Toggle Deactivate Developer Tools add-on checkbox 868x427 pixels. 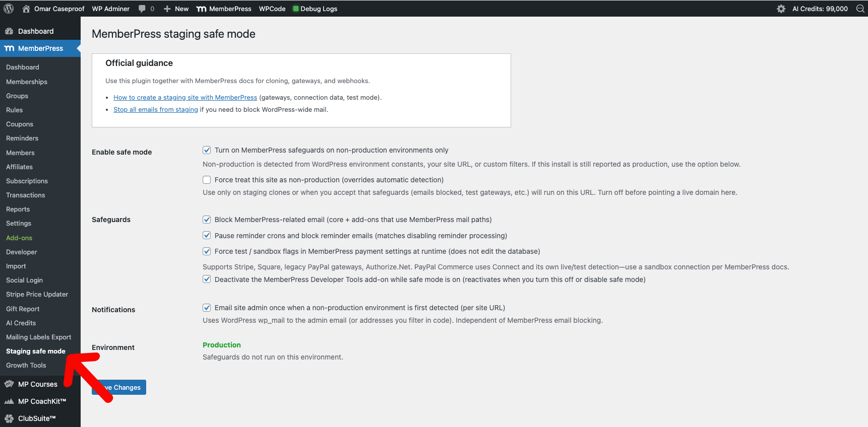pos(207,279)
